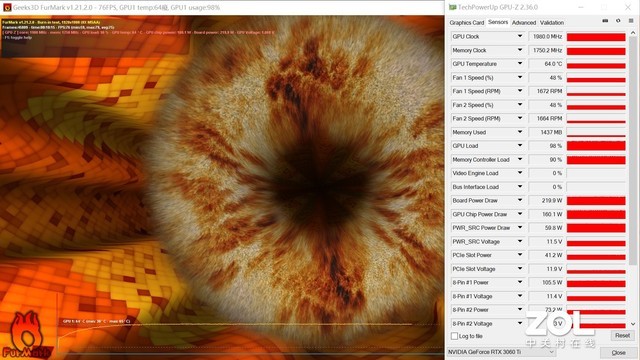Select the Sensors tab
This screenshot has height=360, width=640.
coord(498,22)
